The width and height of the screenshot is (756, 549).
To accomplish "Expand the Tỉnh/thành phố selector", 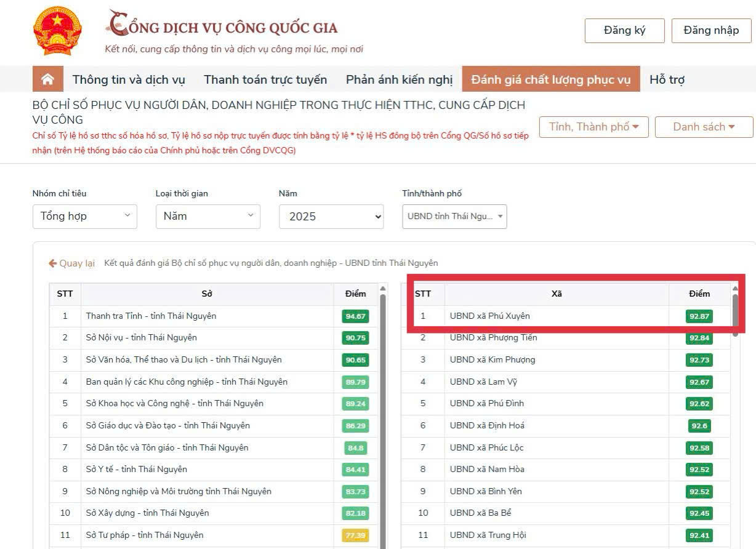I will tap(454, 217).
